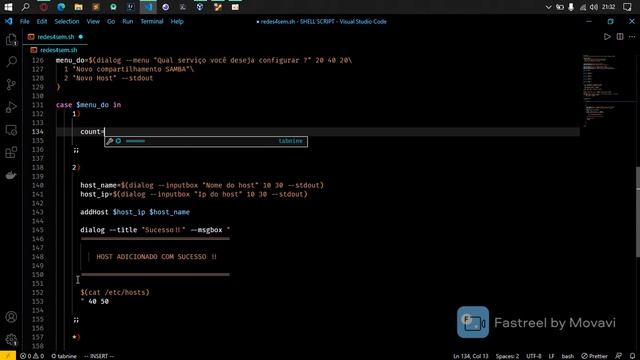Screen dimensions: 640x360
Task: Click the 'addHost $host_ip $host_name' line
Action: 135,212
